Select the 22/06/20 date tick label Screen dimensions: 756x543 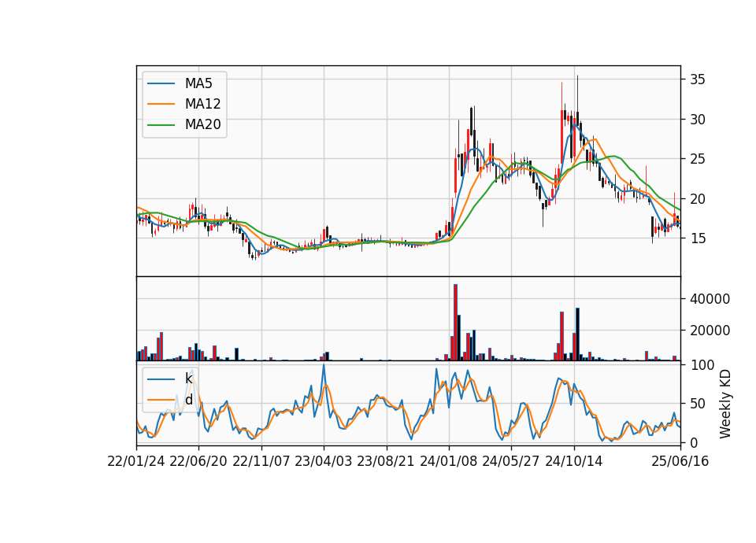tap(198, 461)
